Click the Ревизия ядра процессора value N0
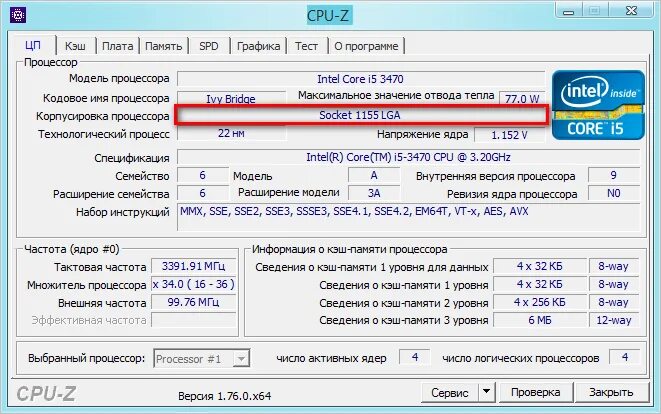The image size is (661, 414). tap(614, 193)
